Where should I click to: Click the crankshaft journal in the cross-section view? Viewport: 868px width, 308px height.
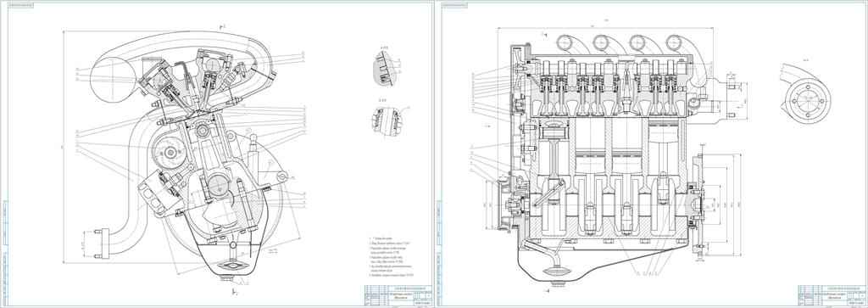point(218,184)
